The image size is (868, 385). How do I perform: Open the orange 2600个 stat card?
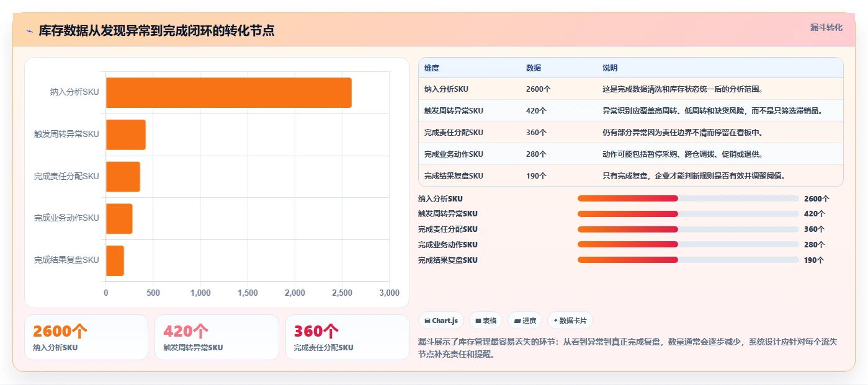pyautogui.click(x=86, y=337)
